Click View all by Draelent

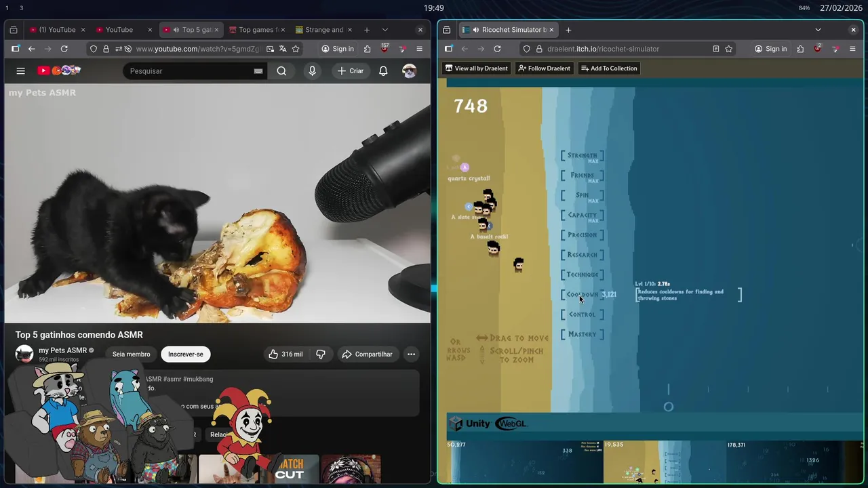tap(477, 68)
